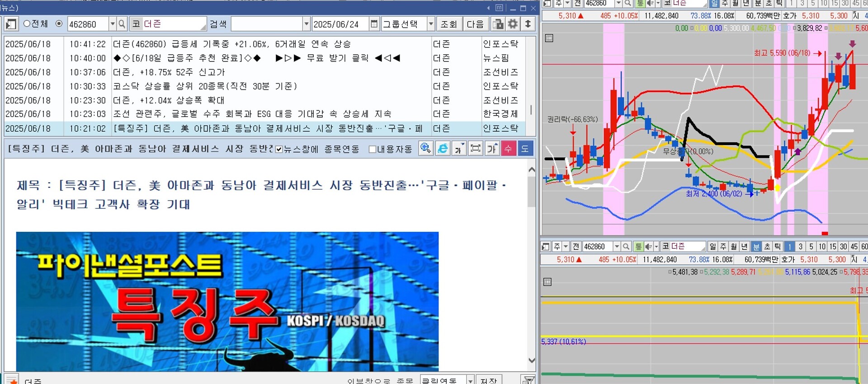Toggle green '통' button in upper chart toolbar
Image resolution: width=868 pixels, height=384 pixels.
[x=640, y=3]
